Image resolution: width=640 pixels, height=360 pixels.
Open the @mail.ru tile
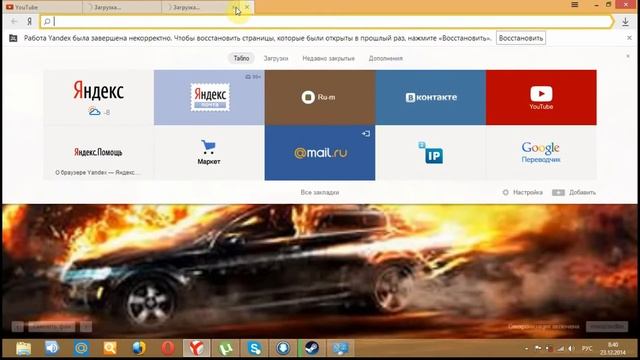(x=320, y=153)
